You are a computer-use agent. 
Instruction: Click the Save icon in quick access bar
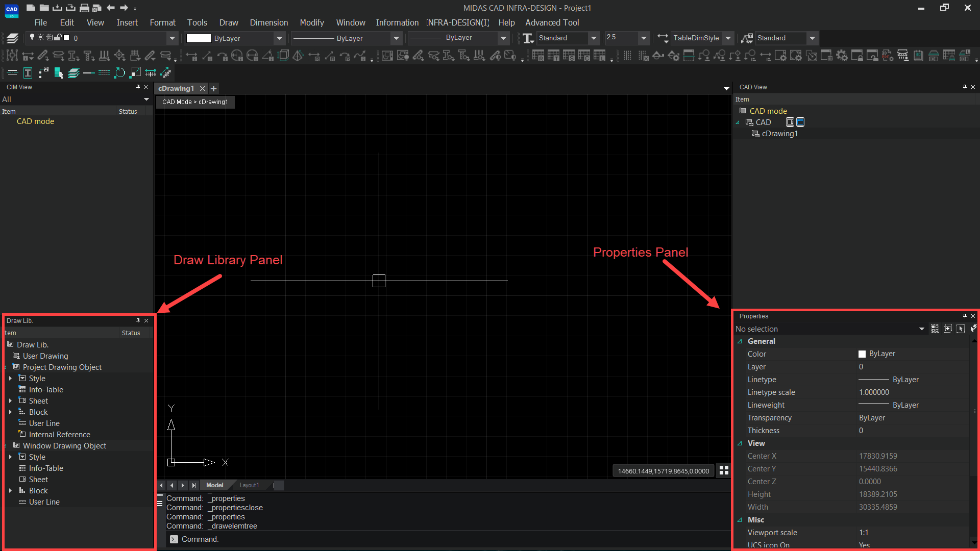[57, 8]
